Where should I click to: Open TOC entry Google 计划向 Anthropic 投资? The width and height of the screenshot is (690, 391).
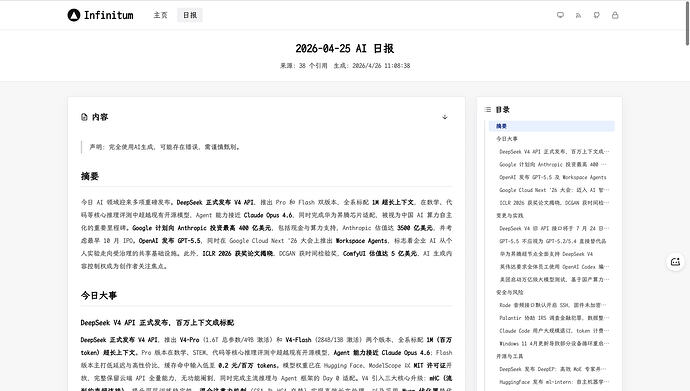[x=554, y=164]
